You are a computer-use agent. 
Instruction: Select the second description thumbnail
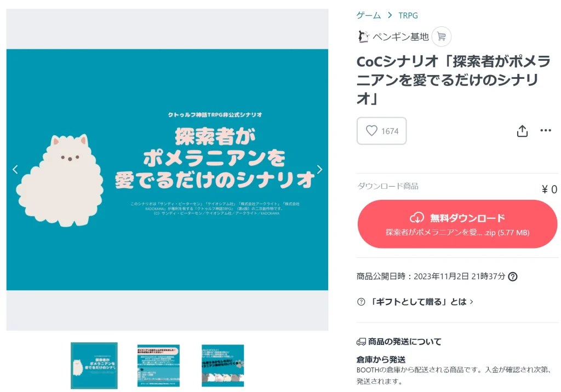coord(158,366)
